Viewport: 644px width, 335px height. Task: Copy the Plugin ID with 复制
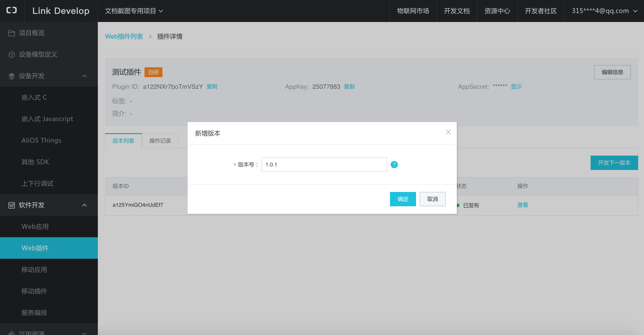click(x=212, y=87)
